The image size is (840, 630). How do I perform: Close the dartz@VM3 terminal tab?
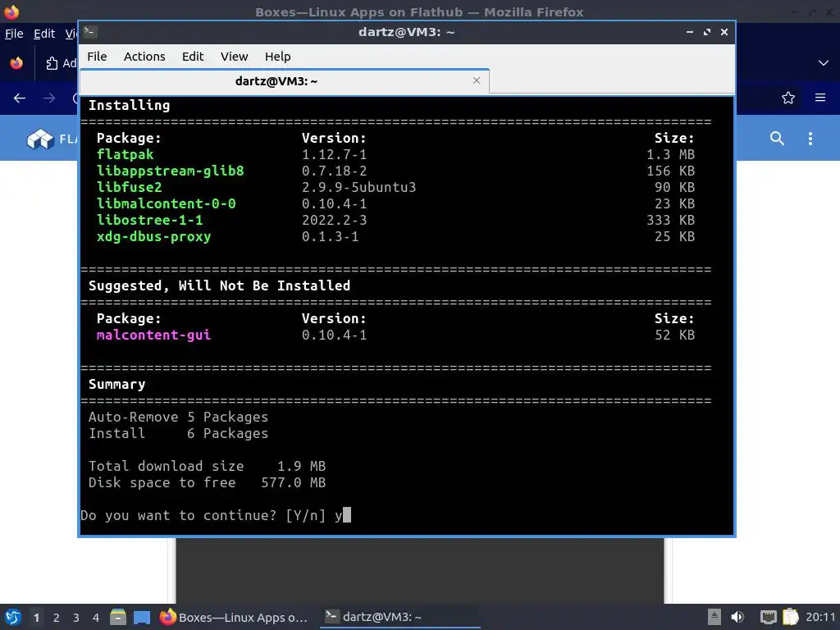pyautogui.click(x=477, y=80)
